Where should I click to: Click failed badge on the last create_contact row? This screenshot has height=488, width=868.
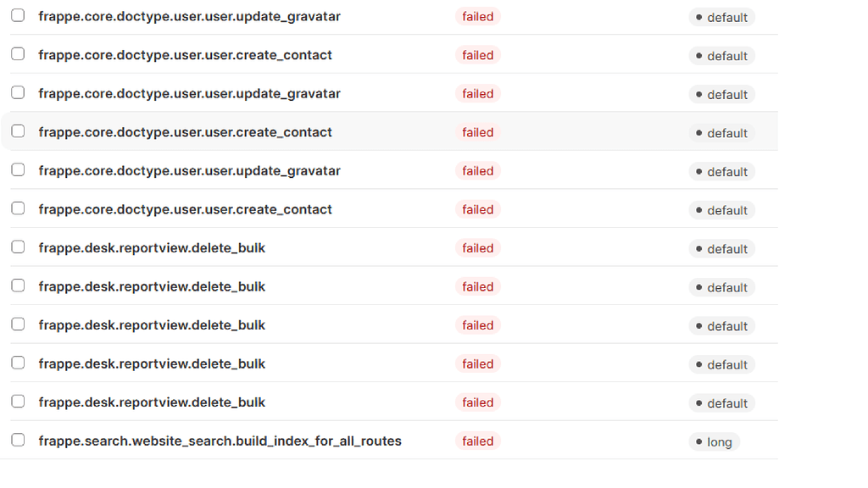477,209
